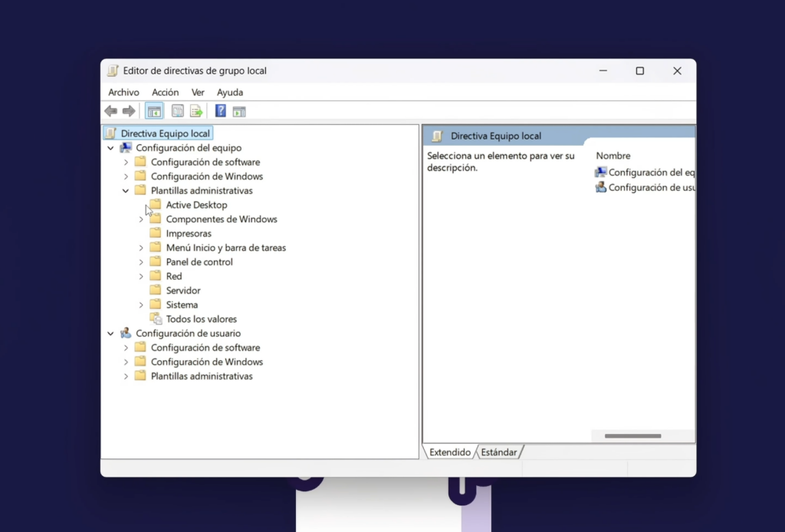Screen dimensions: 785x532
Task: Open the Archivo menu
Action: pyautogui.click(x=123, y=92)
